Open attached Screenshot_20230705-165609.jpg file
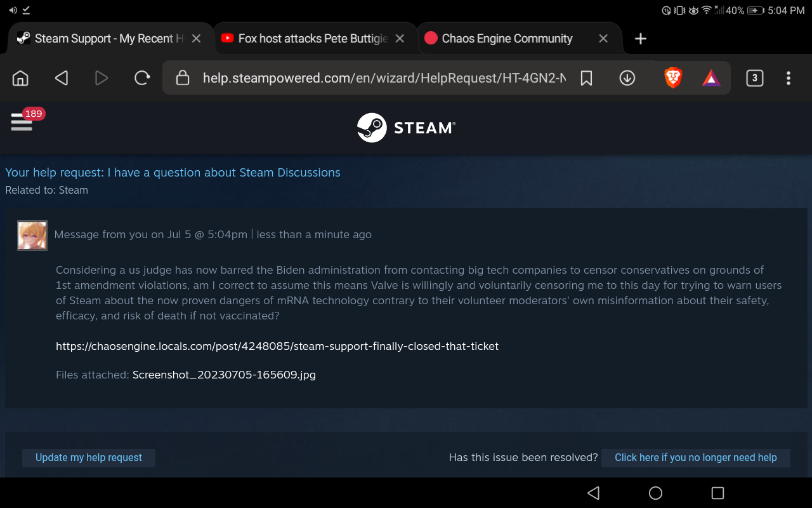 (224, 375)
